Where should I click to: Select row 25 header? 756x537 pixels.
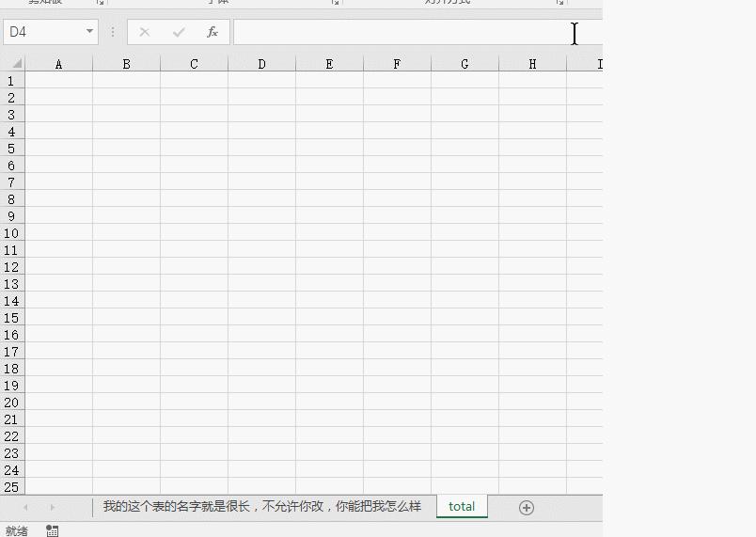(12, 487)
